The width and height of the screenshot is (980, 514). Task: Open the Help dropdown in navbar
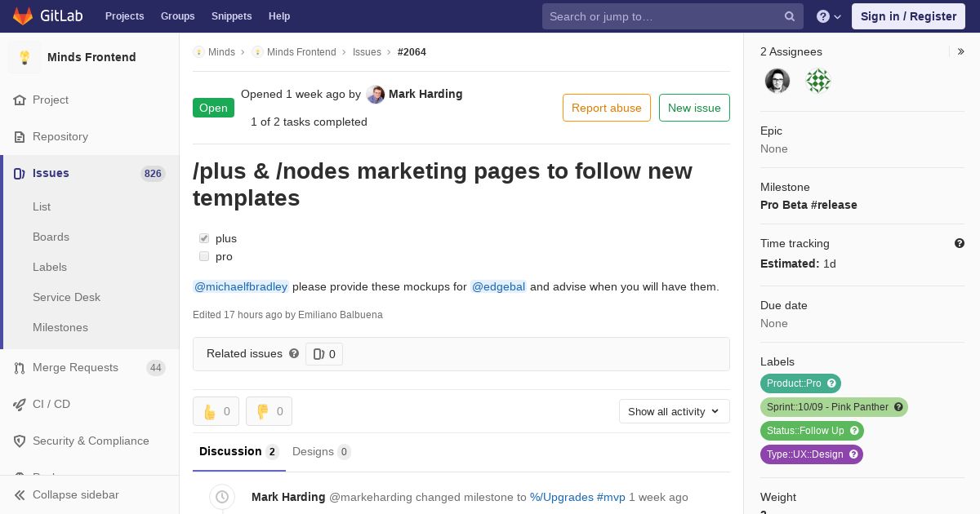tap(828, 16)
